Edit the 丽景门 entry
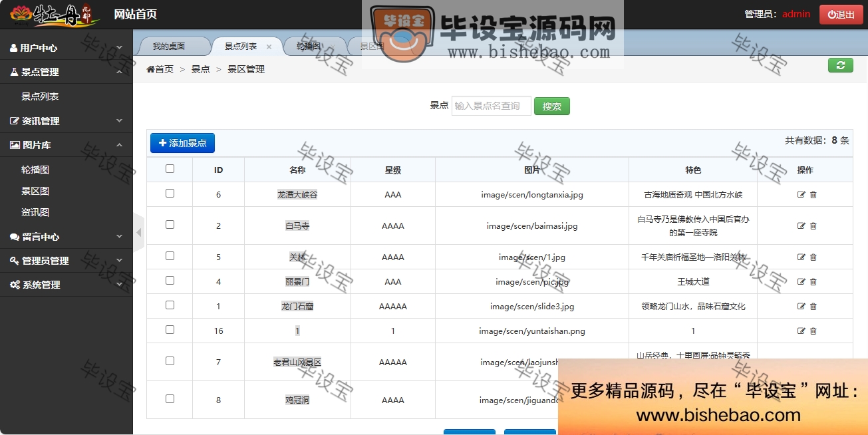868x435 pixels. point(801,282)
